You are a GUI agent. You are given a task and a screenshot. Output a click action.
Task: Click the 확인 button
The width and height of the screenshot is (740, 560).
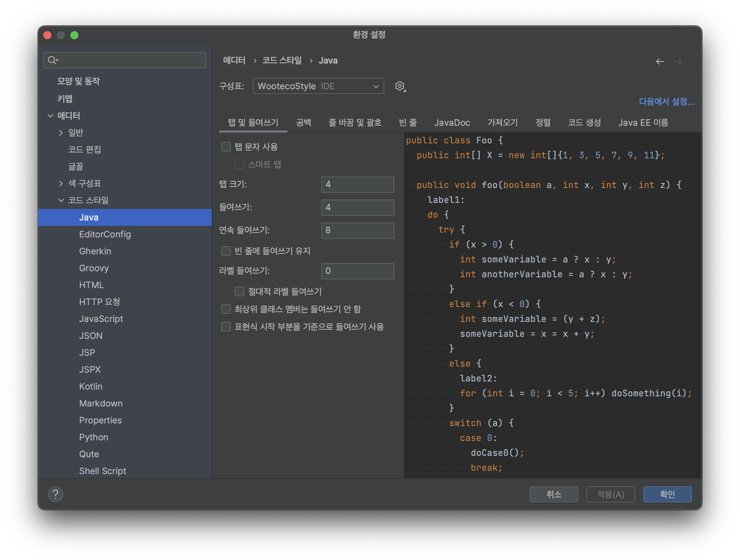pyautogui.click(x=667, y=494)
